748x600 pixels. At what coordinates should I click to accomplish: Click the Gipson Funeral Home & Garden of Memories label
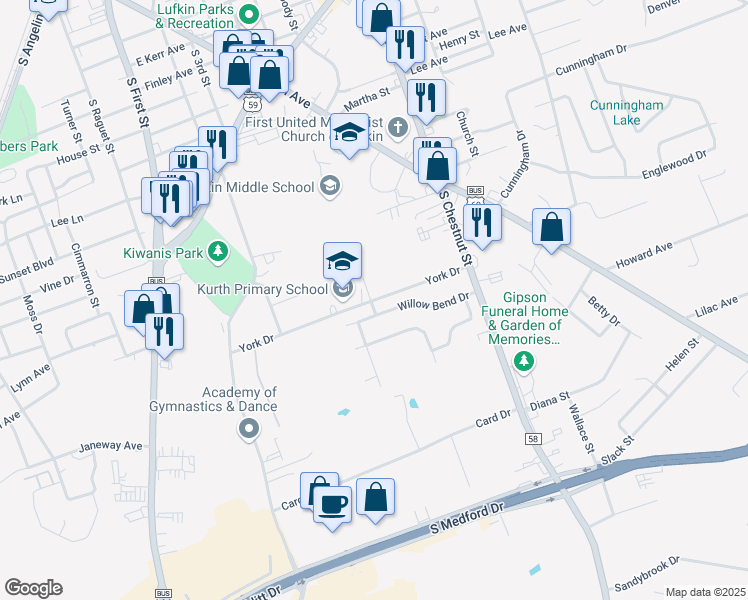(x=524, y=318)
